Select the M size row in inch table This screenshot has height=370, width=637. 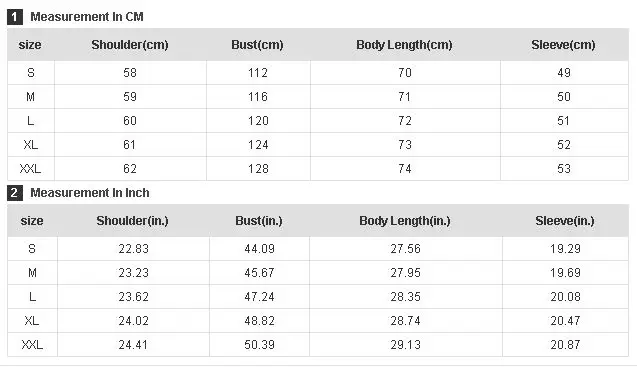[318, 273]
